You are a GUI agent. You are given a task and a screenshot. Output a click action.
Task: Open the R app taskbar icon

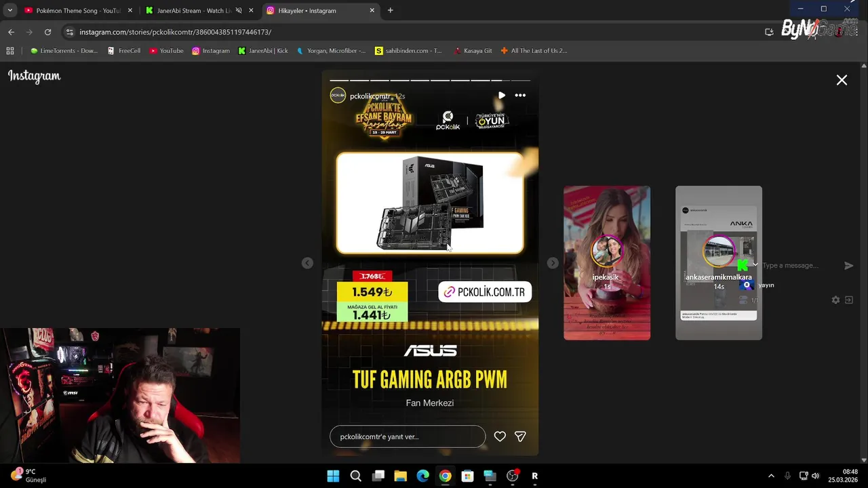[534, 476]
